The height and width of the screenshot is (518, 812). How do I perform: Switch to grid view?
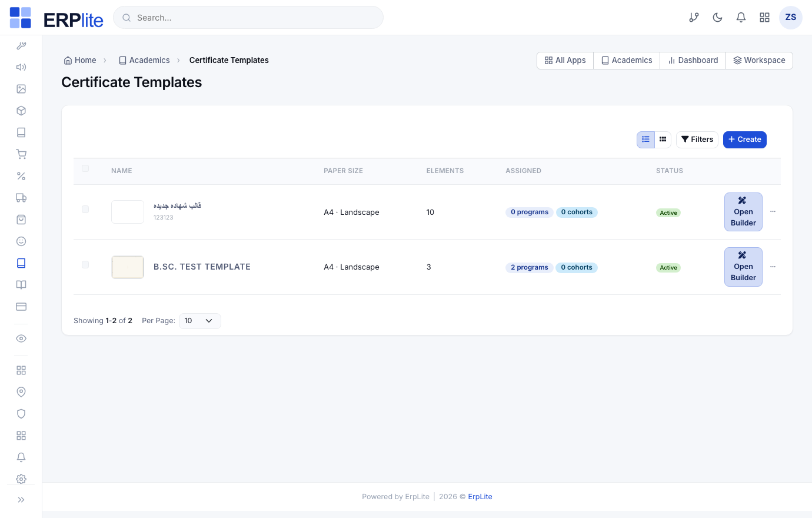point(663,140)
